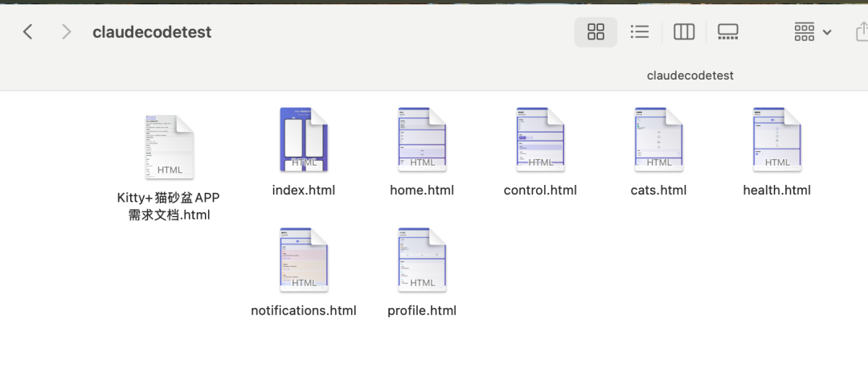Select the index.html file icon
This screenshot has height=373, width=868.
pyautogui.click(x=304, y=139)
